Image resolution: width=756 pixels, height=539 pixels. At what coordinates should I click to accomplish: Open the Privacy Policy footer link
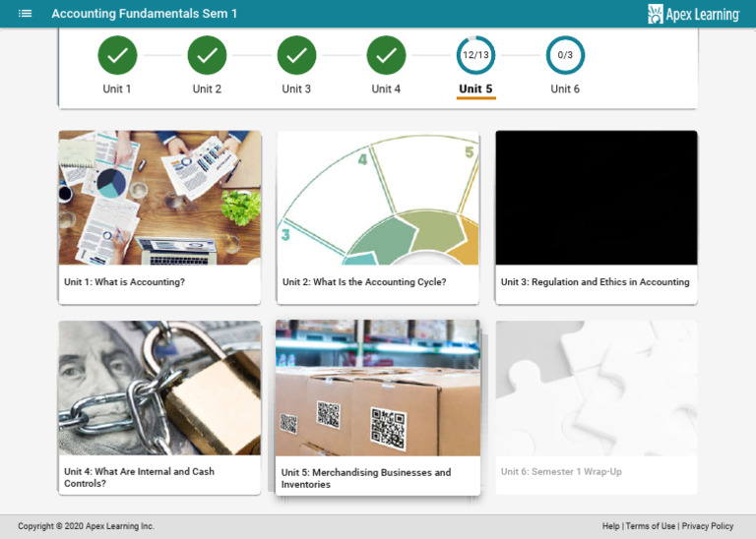[x=708, y=526]
